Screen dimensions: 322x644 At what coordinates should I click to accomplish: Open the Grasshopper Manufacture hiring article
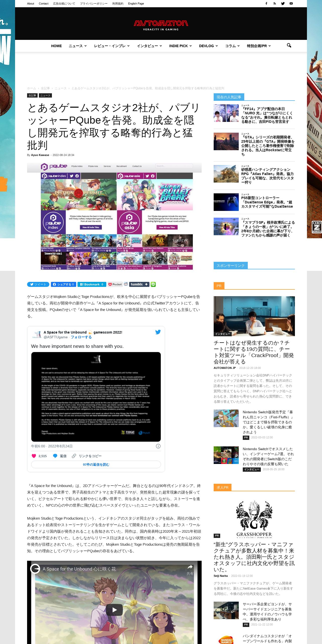pyautogui.click(x=254, y=557)
